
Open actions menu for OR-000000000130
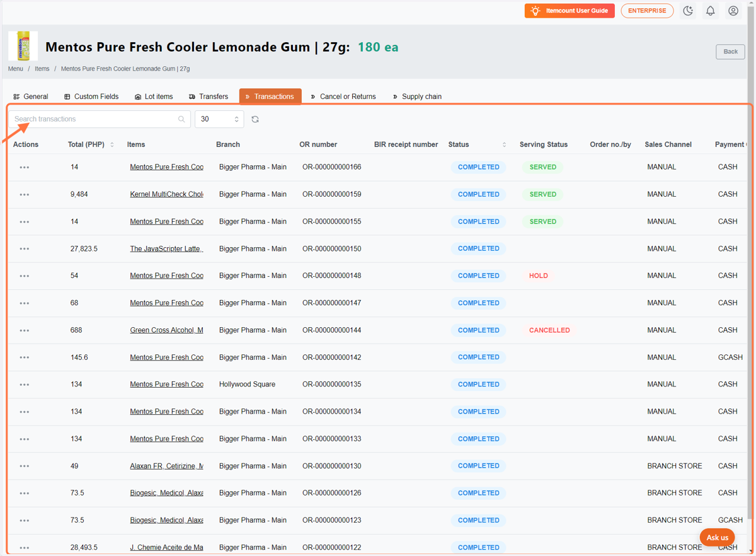[x=25, y=466]
